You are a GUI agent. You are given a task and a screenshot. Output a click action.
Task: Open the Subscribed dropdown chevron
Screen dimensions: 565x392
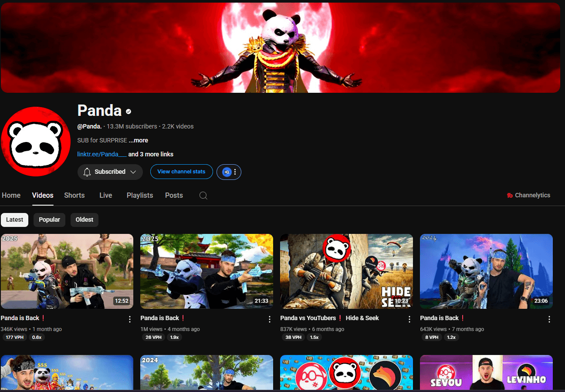pos(133,172)
